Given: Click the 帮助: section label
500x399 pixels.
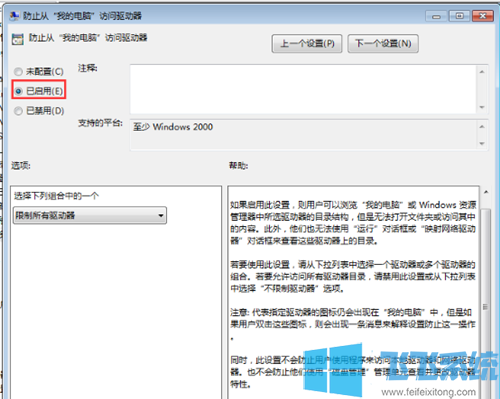Looking at the screenshot, I should [x=238, y=165].
